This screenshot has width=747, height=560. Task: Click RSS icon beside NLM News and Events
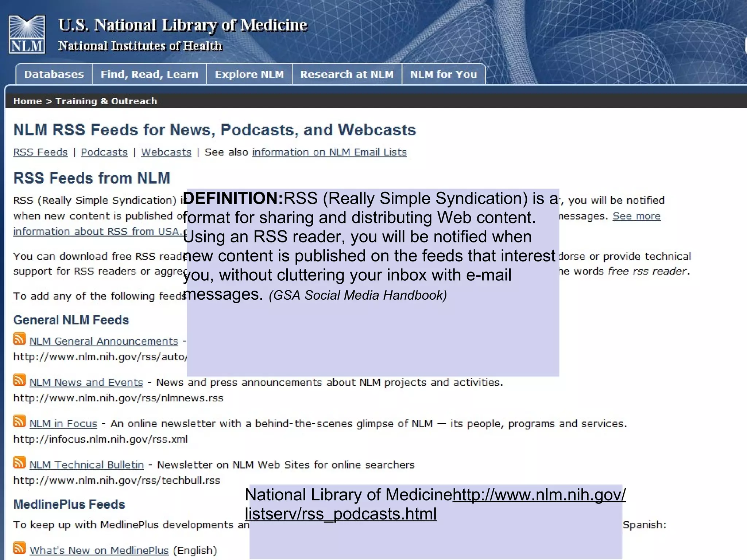19,380
